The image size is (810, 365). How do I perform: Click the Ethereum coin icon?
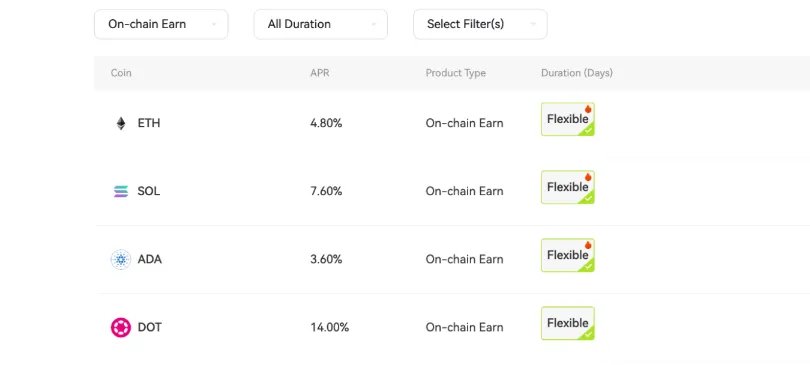[x=120, y=123]
